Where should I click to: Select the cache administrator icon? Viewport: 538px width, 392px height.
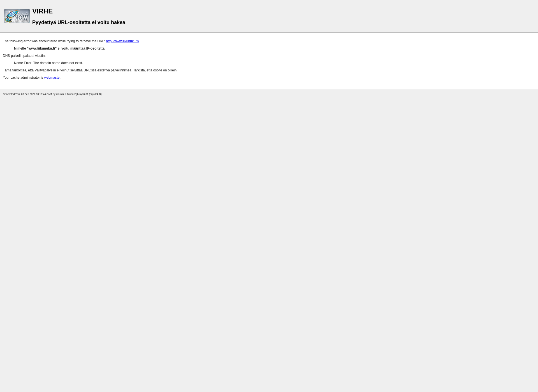17,16
